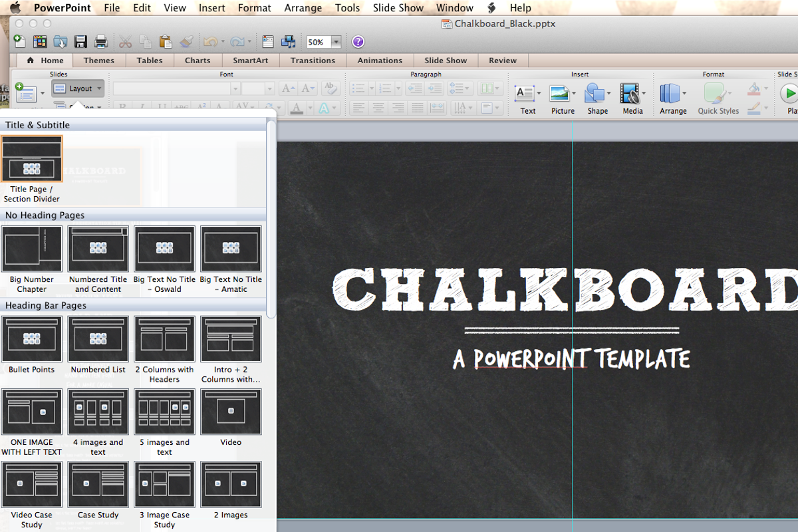
Task: Open the line spacing dropdown
Action: (460, 88)
